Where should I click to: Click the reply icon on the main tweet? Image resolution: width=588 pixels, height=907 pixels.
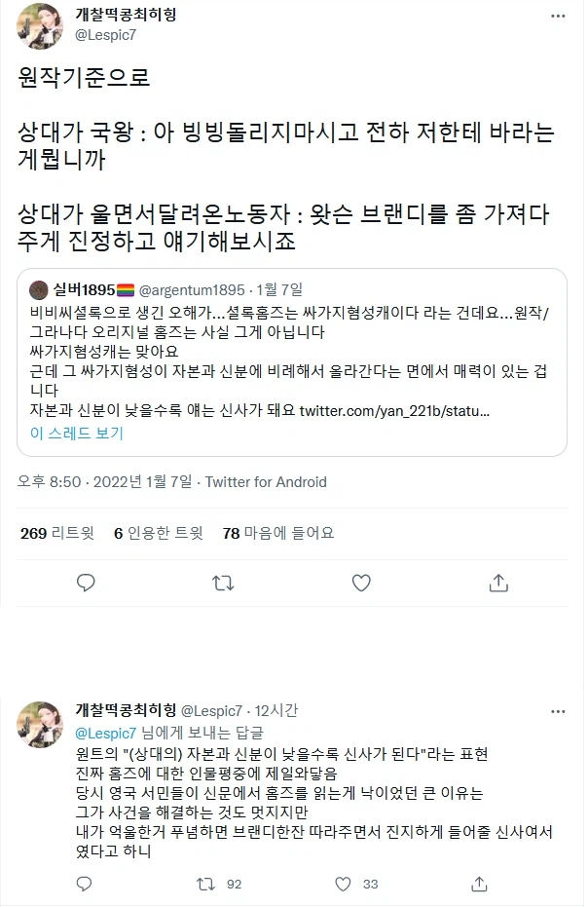click(87, 582)
